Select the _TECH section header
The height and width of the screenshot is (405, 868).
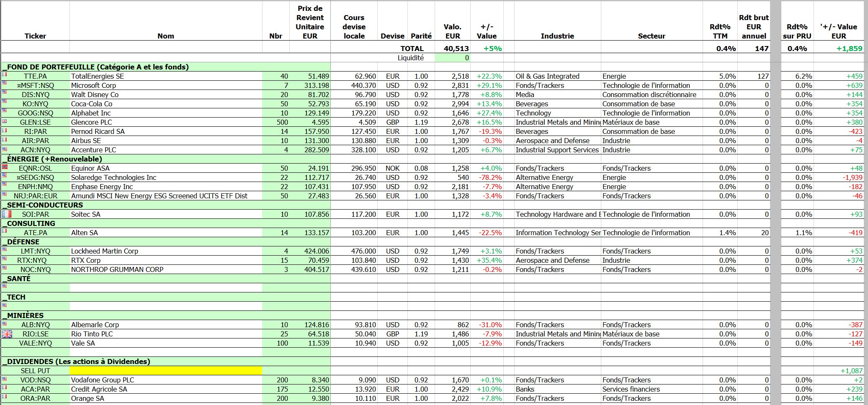[x=166, y=297]
